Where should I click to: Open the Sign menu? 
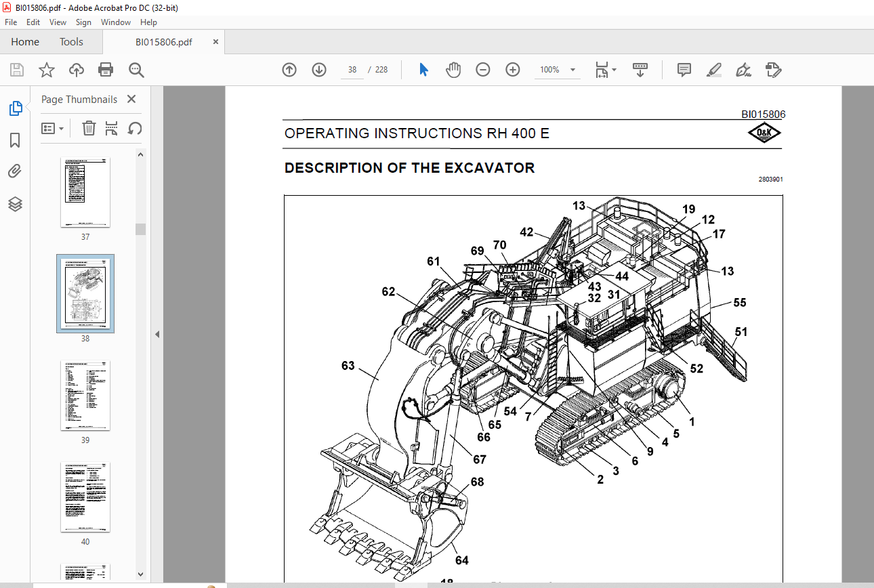[83, 22]
